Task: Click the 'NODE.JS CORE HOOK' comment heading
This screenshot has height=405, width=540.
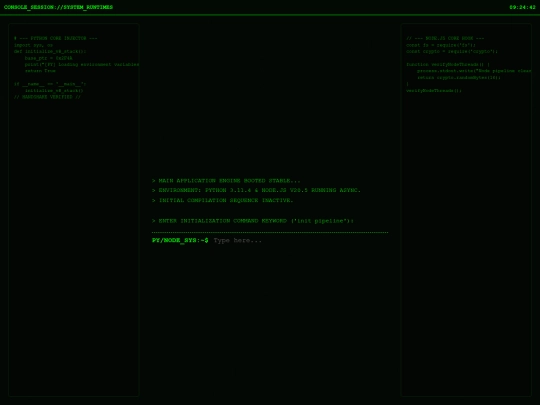Action: coord(445,38)
